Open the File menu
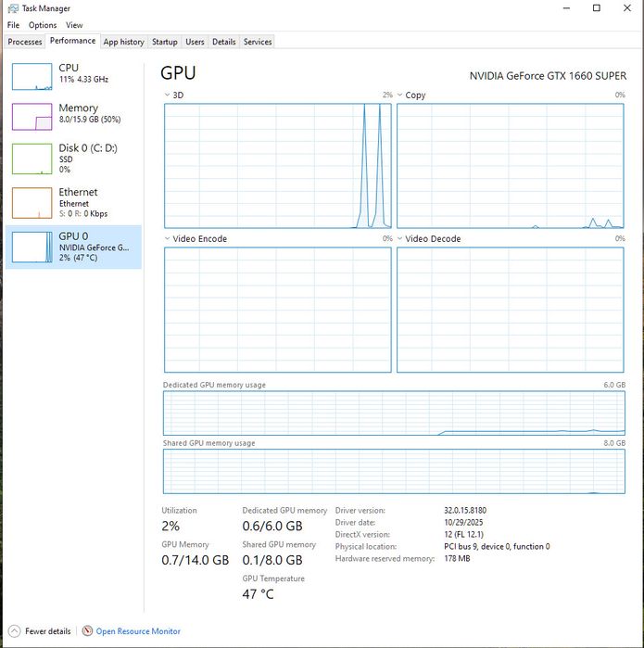This screenshot has height=648, width=644. (13, 25)
